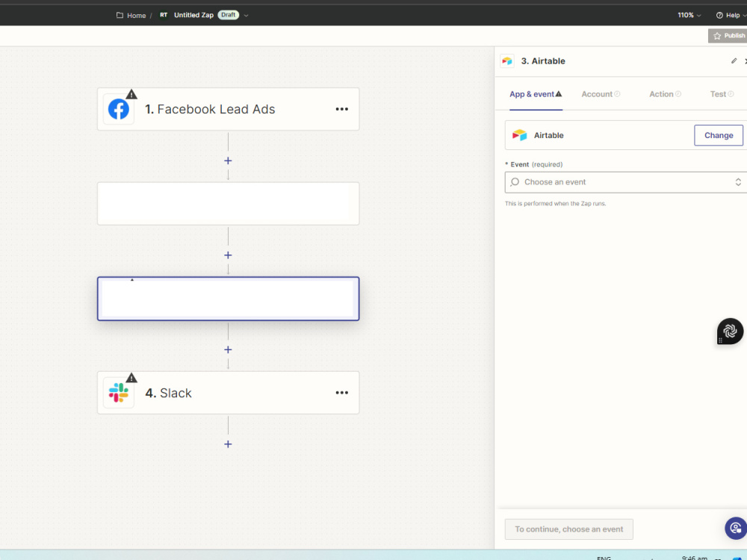Select the 4. Slack step card
The image size is (747, 560).
pos(228,393)
